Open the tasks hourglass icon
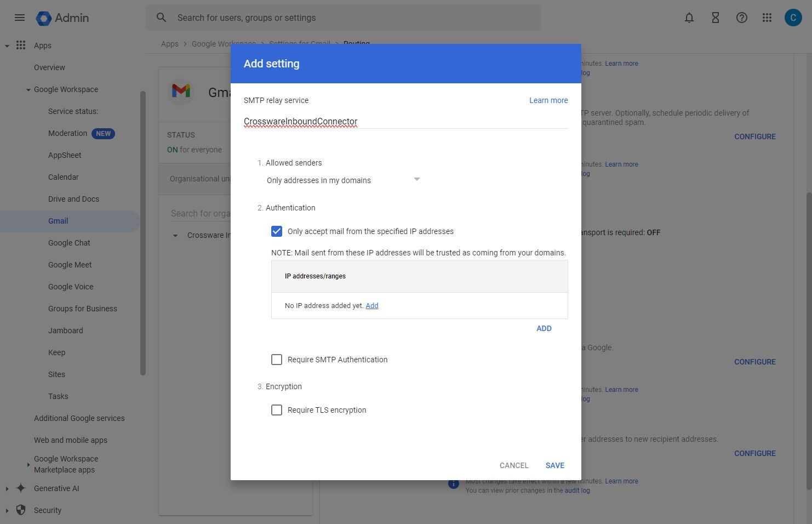This screenshot has width=812, height=524. [x=716, y=18]
